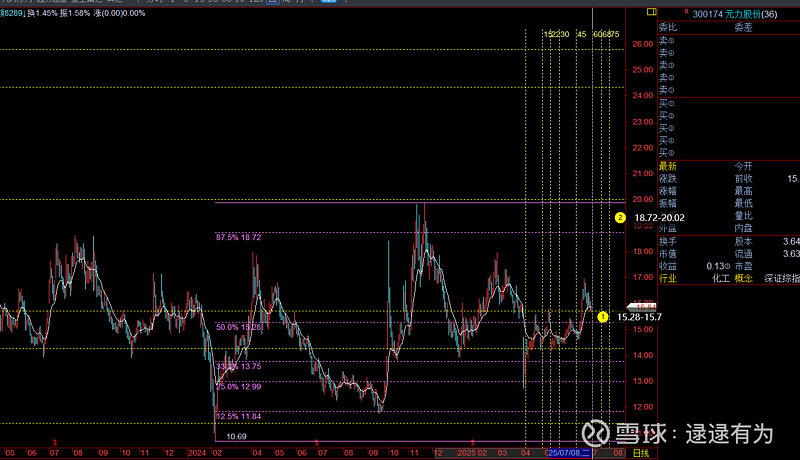
Task: Click the 25.0% 12.99 retracement label
Action: [x=238, y=387]
